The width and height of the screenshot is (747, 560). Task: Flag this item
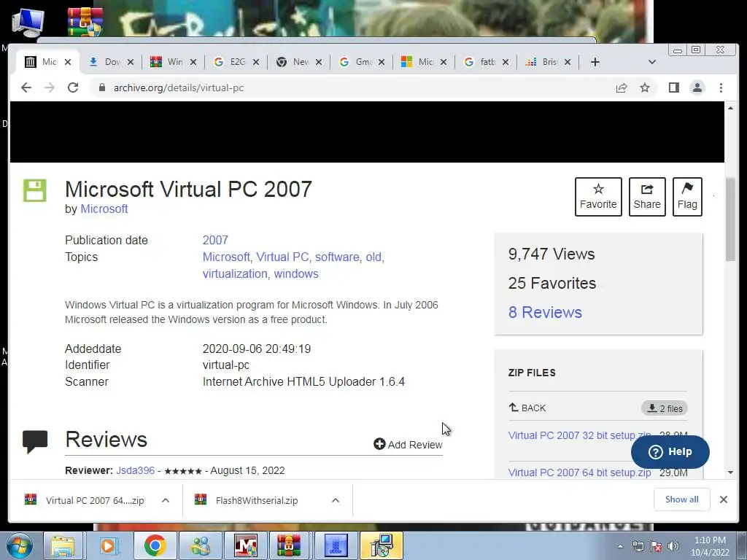tap(687, 197)
